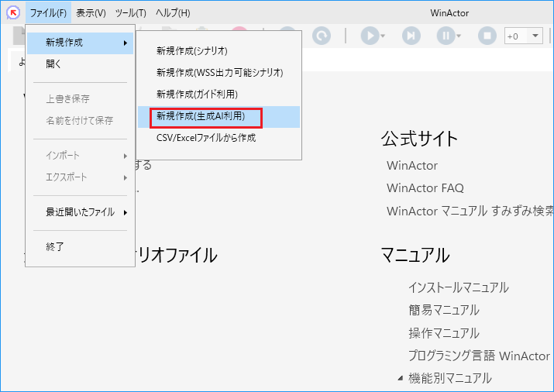The image size is (554, 392).
Task: Open the ツール(T) menu
Action: click(130, 13)
